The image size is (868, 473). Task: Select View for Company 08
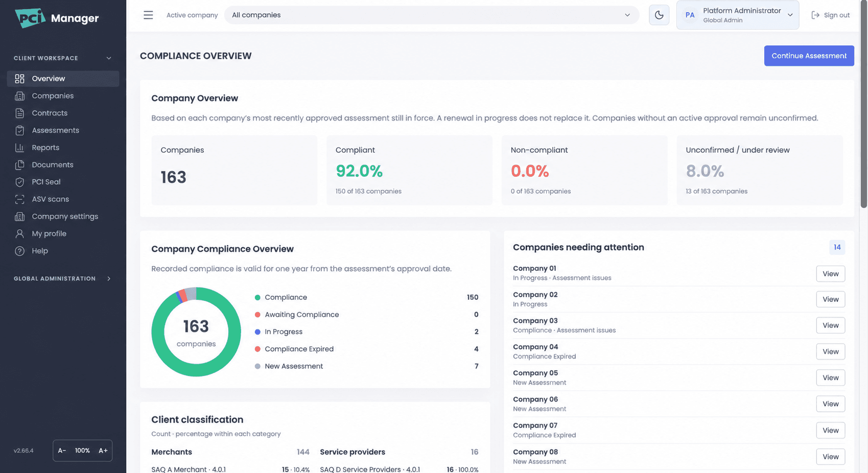tap(830, 457)
